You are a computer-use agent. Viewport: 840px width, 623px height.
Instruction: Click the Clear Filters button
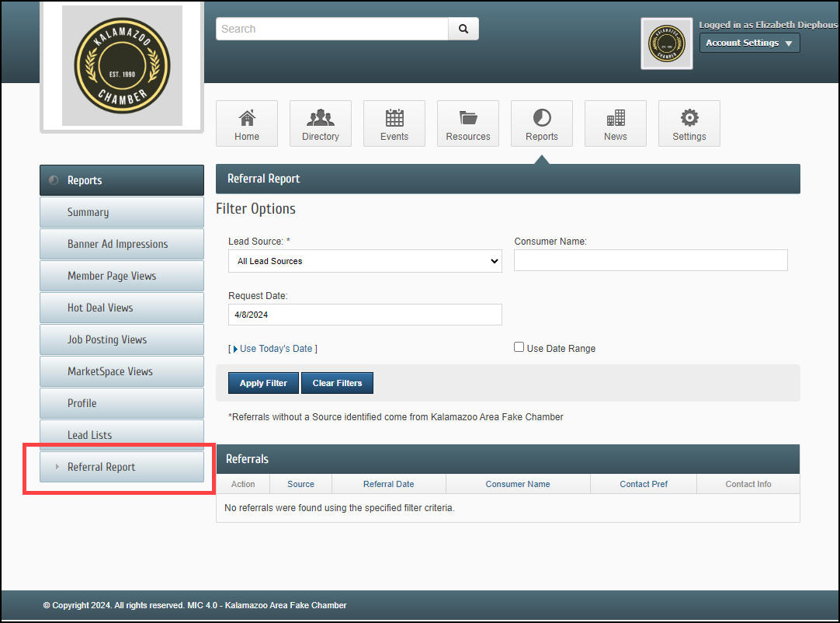337,383
